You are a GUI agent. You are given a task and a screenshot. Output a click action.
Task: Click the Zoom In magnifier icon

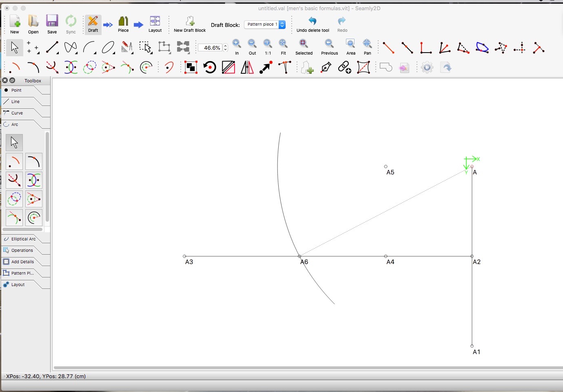coord(237,44)
